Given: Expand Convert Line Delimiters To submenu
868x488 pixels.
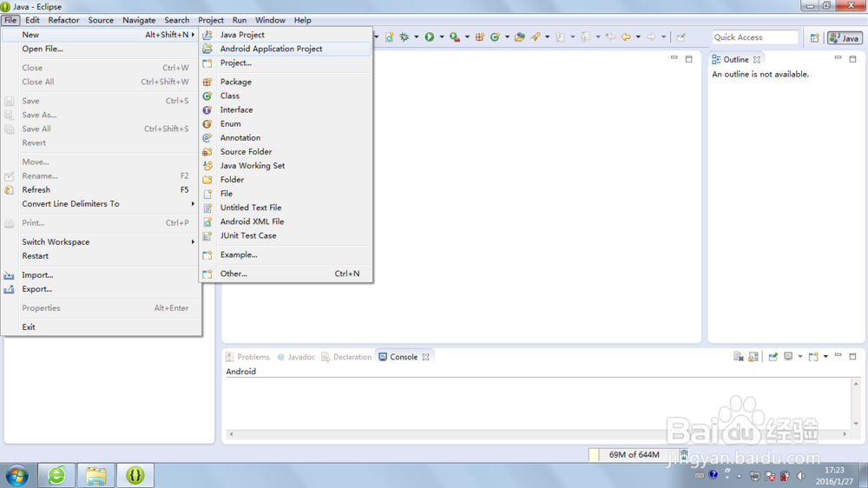Looking at the screenshot, I should pyautogui.click(x=102, y=204).
